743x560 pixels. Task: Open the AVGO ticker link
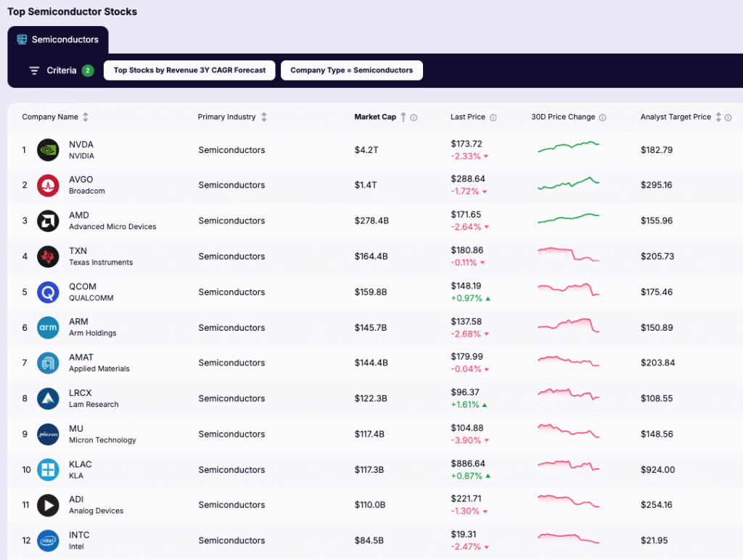coord(81,180)
